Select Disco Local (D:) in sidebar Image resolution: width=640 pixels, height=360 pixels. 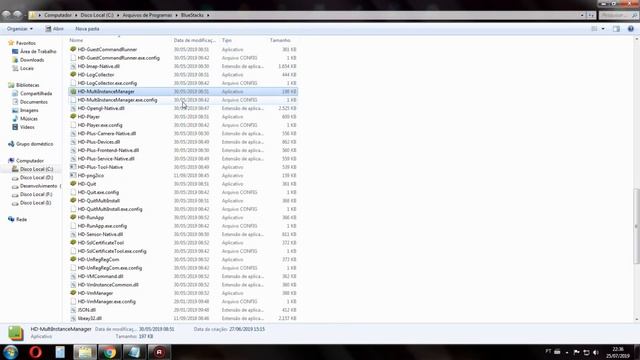point(36,178)
